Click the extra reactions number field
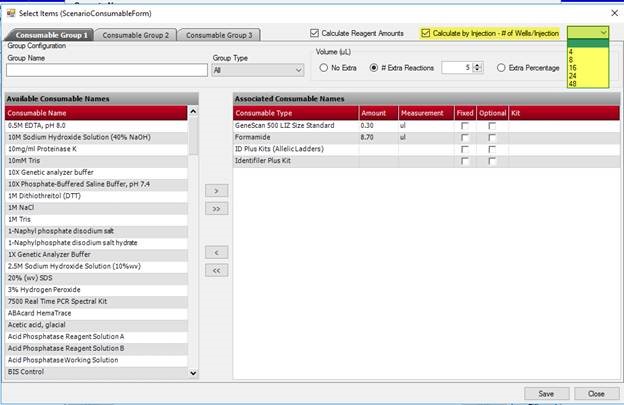 tap(456, 68)
